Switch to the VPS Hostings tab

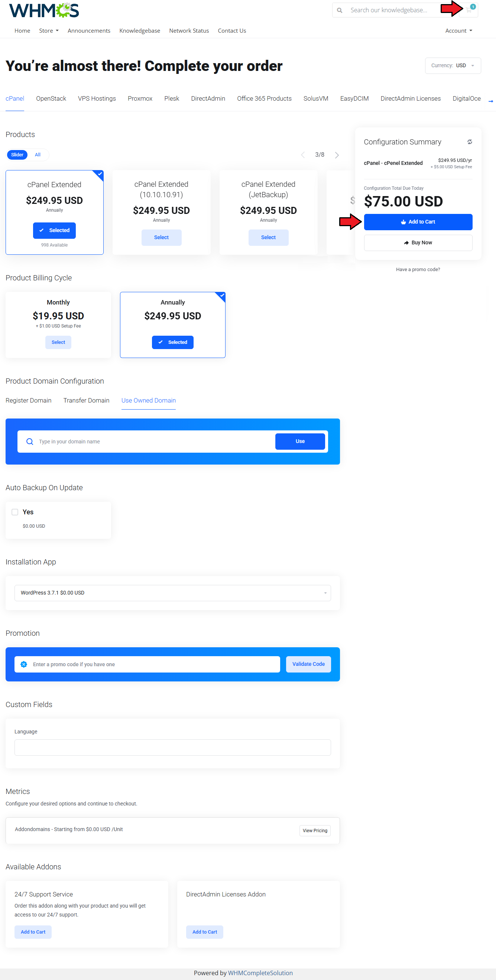(97, 98)
